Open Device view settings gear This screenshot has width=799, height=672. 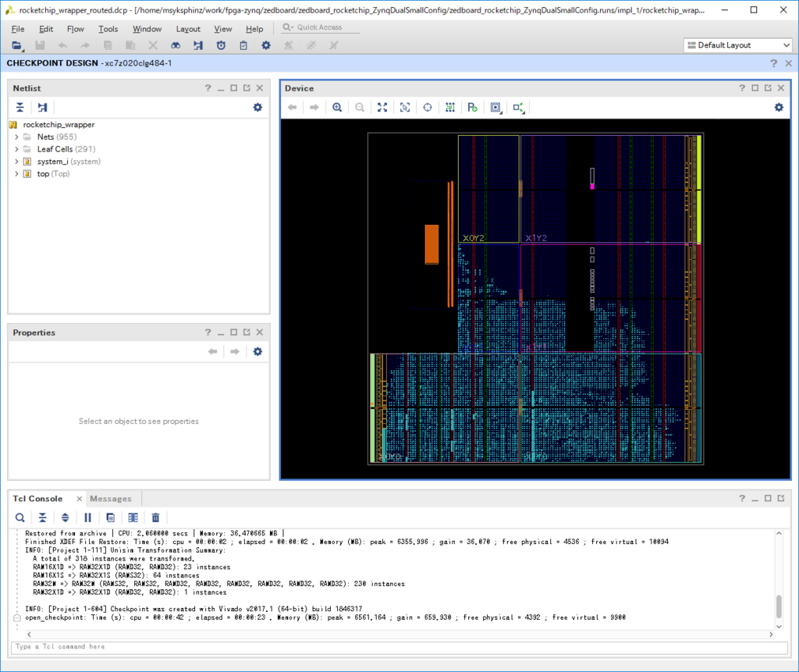pyautogui.click(x=778, y=108)
